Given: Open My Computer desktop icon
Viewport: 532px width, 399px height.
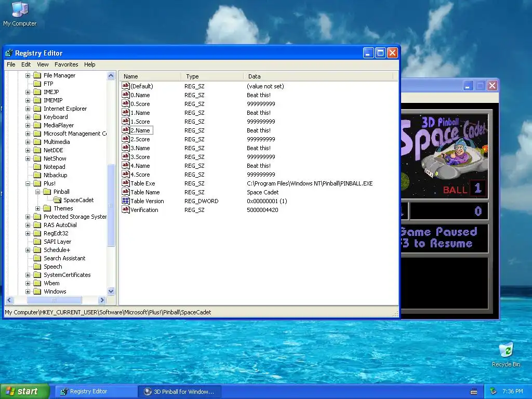Looking at the screenshot, I should point(20,9).
